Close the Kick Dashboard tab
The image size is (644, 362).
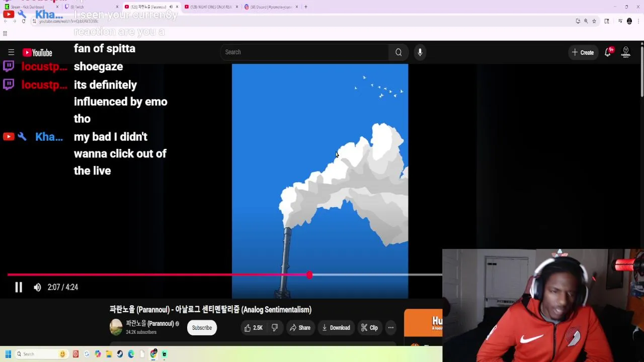(x=58, y=7)
